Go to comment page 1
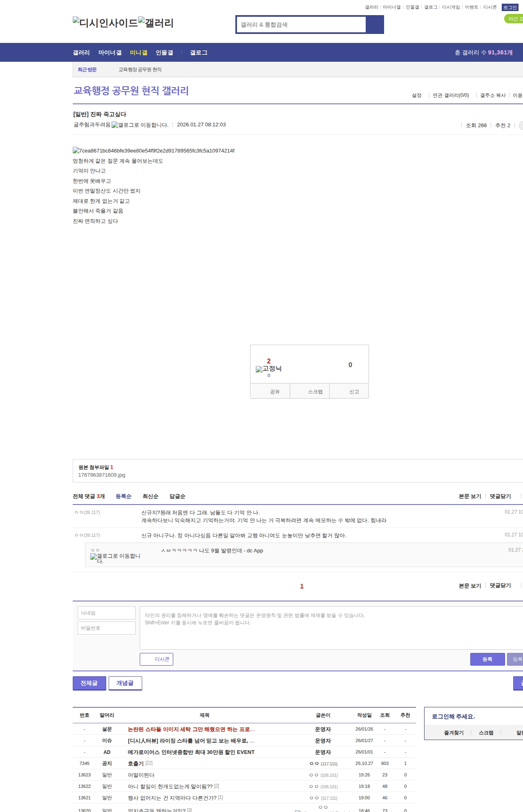Image resolution: width=523 pixels, height=812 pixels. pos(302,586)
